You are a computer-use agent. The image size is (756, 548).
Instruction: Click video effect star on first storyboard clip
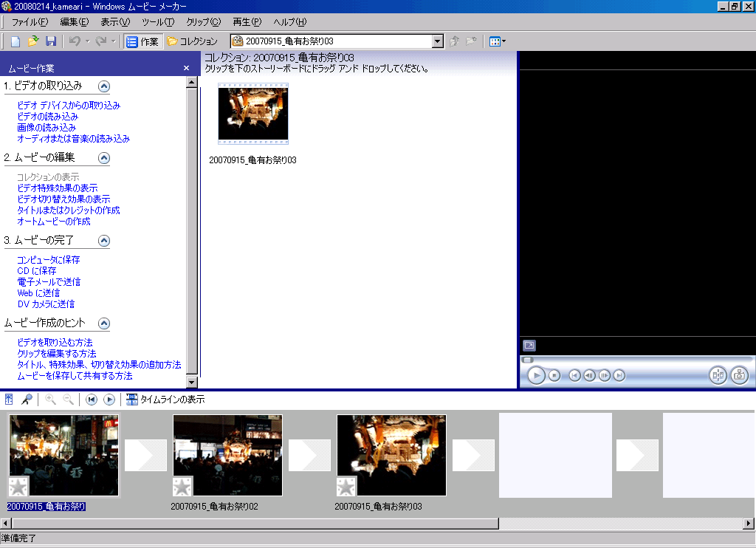pos(17,487)
